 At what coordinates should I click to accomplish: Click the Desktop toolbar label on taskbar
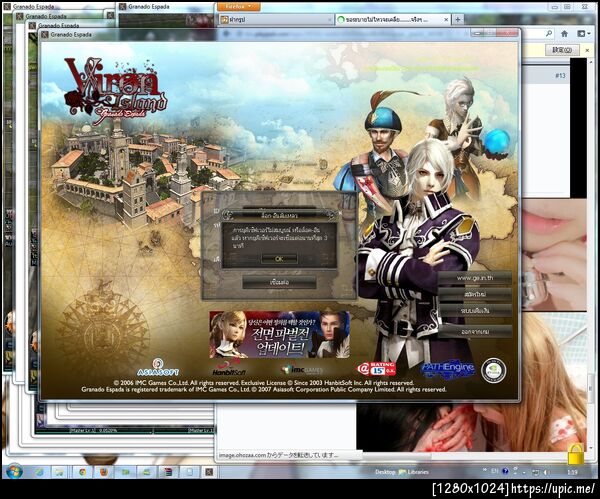385,472
